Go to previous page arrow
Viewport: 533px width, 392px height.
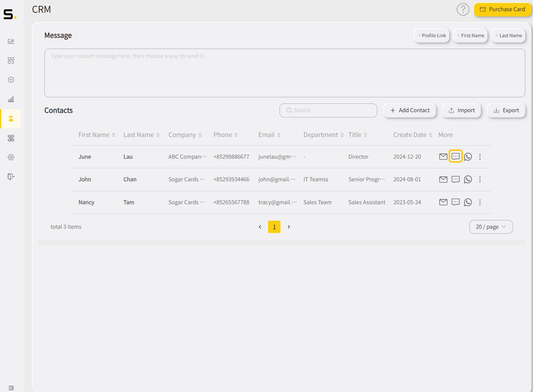tap(260, 227)
